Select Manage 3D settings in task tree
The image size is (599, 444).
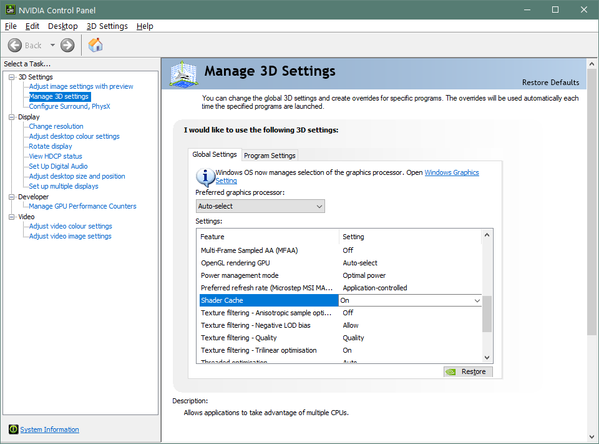59,96
